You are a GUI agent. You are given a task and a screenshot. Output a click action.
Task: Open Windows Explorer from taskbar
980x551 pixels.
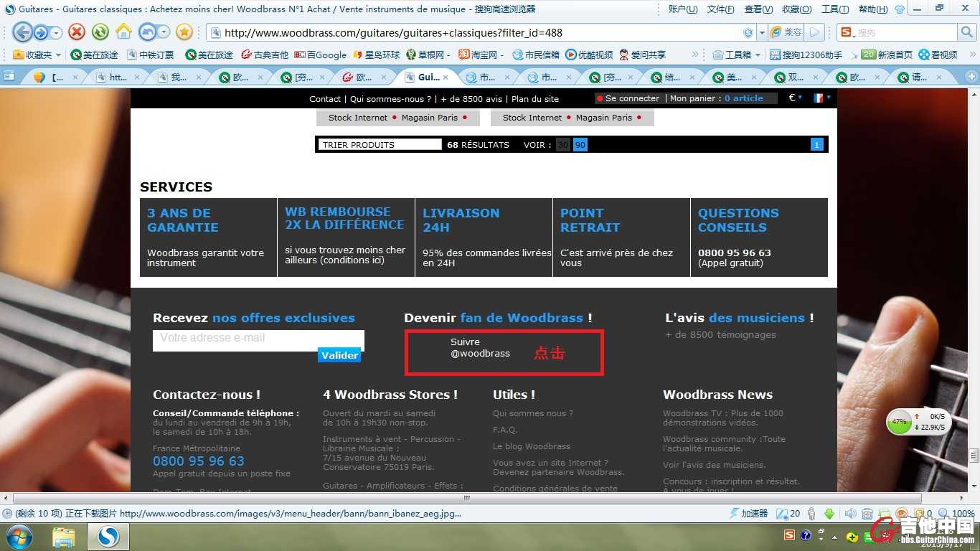tap(64, 537)
